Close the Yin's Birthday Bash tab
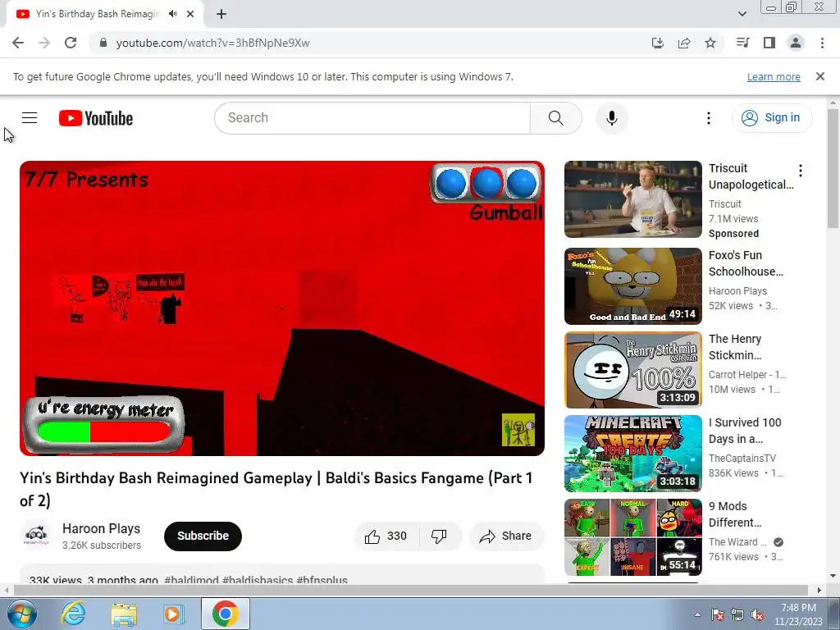The height and width of the screenshot is (630, 840). (190, 14)
